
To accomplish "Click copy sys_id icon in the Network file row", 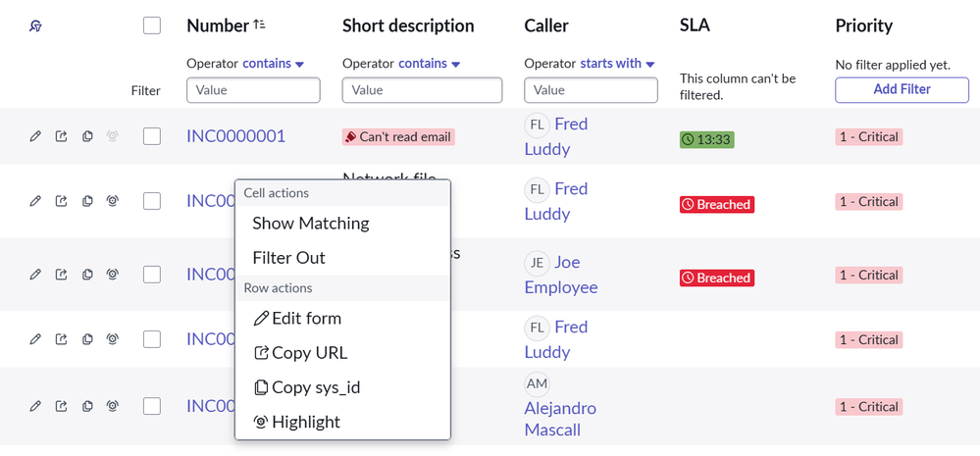I will [87, 200].
